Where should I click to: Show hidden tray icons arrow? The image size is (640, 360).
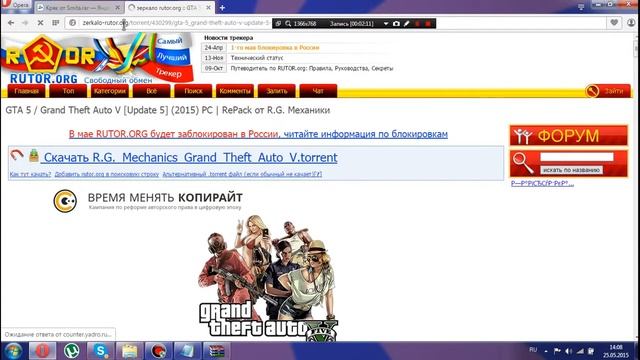click(x=546, y=351)
